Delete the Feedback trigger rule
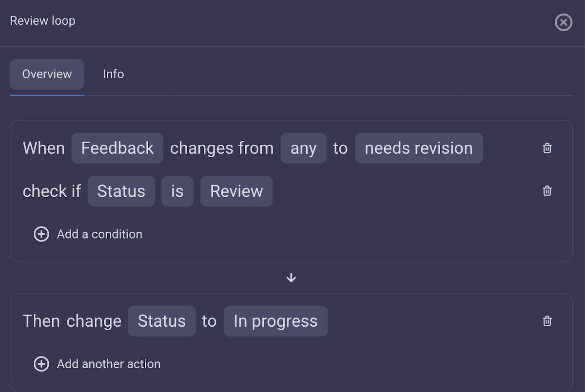 coord(546,148)
